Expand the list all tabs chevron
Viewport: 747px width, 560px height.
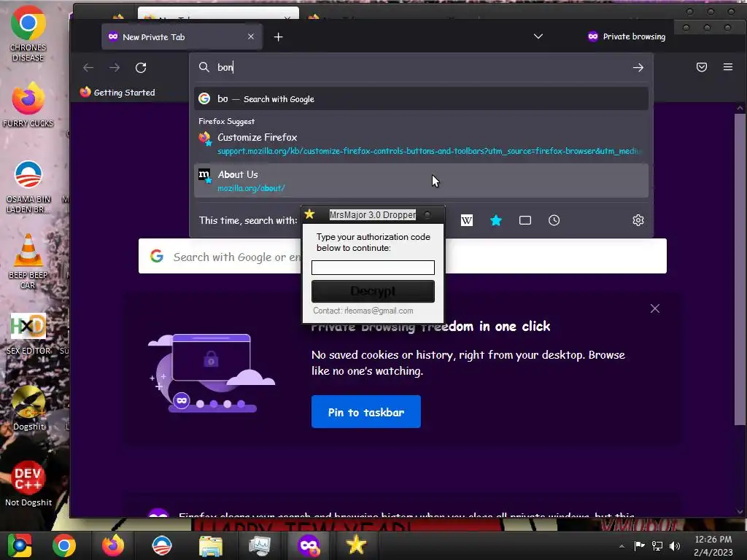tap(538, 36)
